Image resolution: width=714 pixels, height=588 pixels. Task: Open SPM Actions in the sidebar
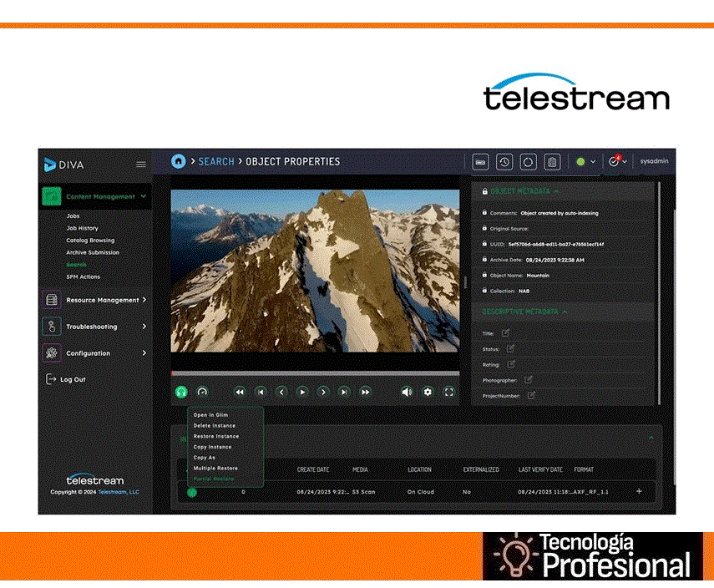click(84, 277)
